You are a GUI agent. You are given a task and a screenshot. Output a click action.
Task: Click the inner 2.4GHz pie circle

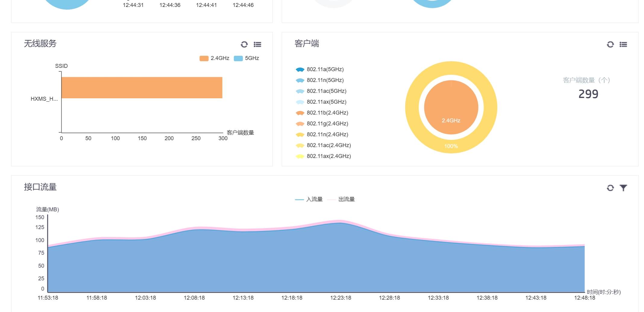point(451,107)
